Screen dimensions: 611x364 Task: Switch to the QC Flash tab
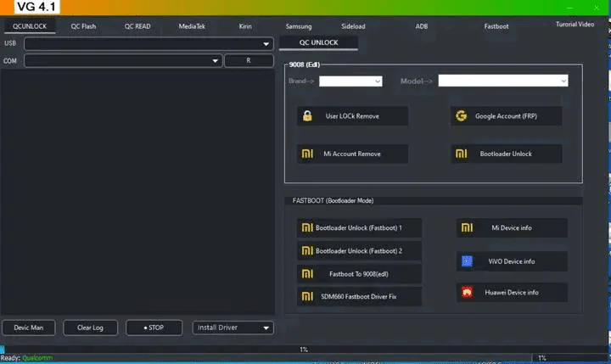(83, 26)
